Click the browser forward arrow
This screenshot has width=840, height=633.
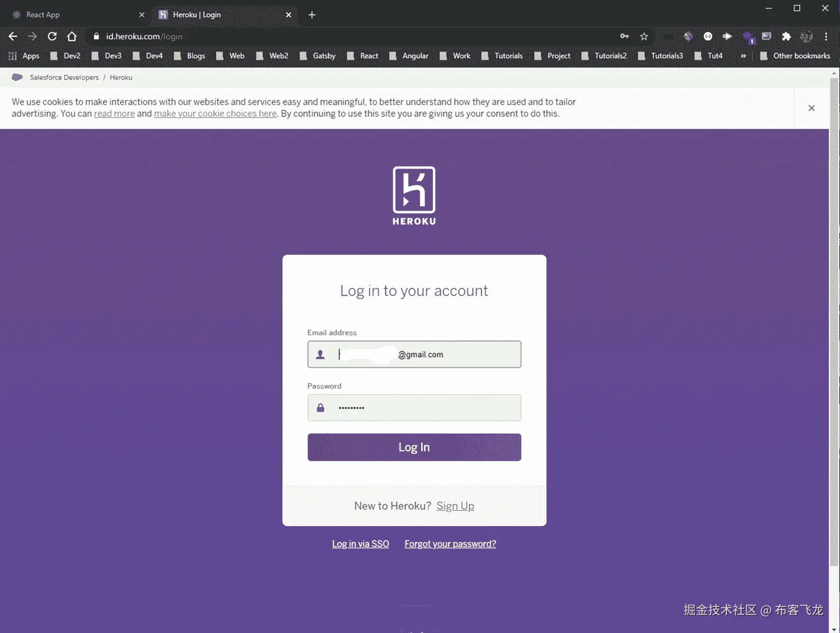[32, 36]
